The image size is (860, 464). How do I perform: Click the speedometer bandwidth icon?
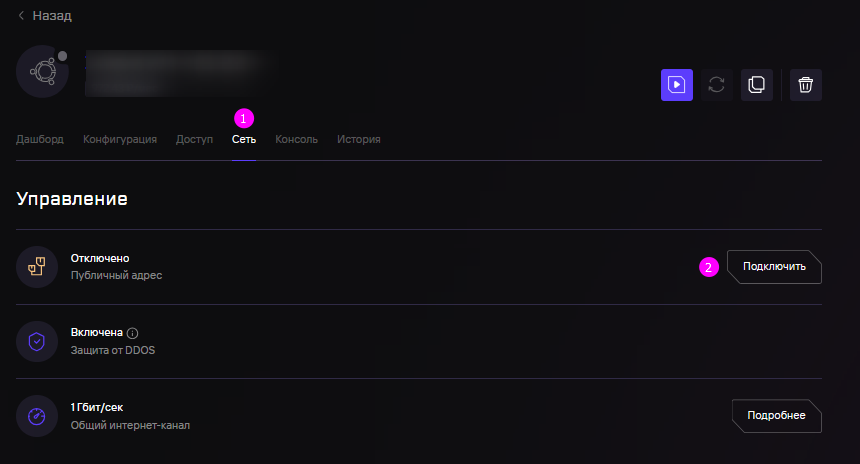37,416
